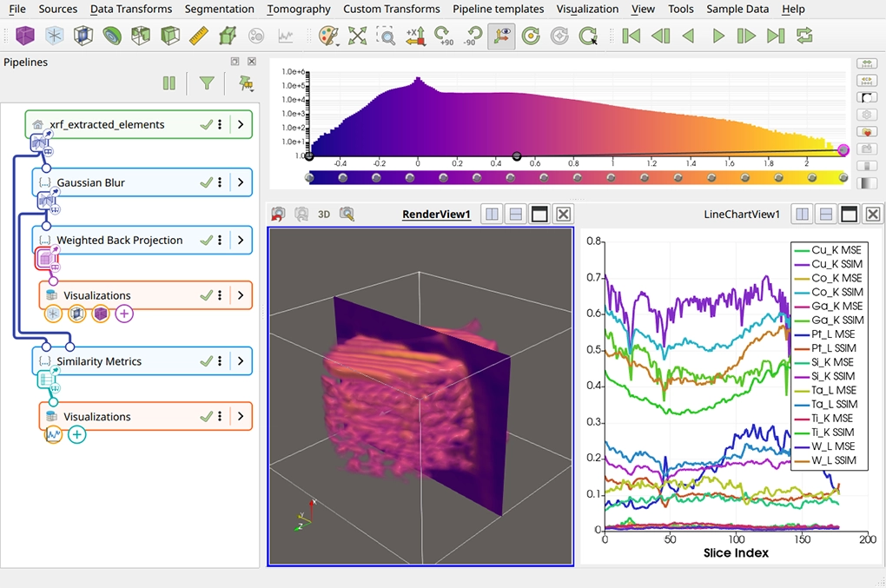This screenshot has height=588, width=886.
Task: Expand the second Visualizations node arrow
Action: 241,416
